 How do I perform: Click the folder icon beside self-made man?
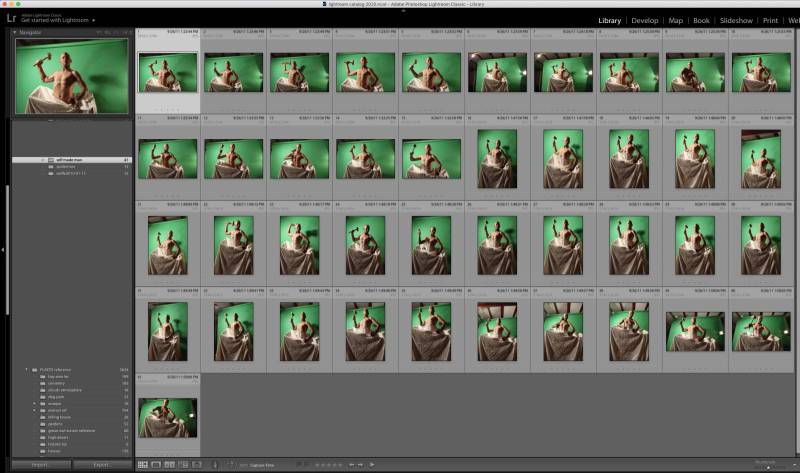51,159
